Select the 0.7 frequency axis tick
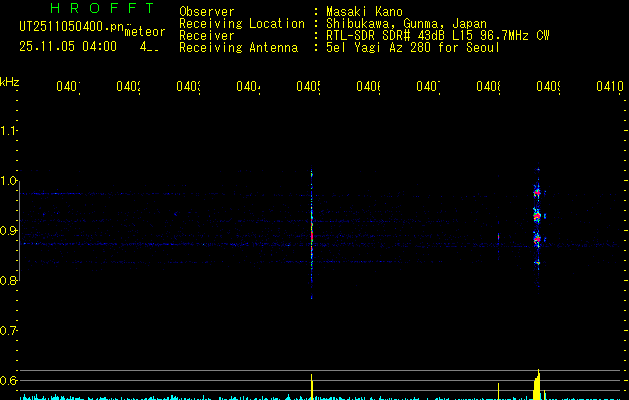 click(10, 331)
